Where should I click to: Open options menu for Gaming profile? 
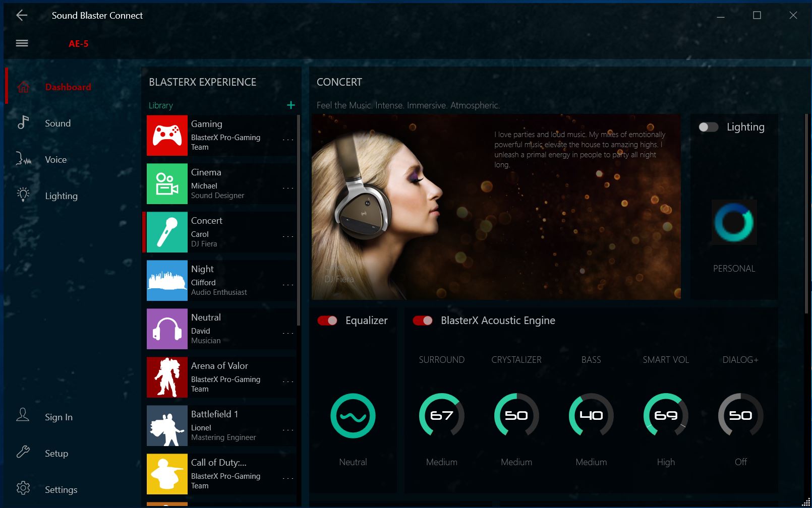288,140
